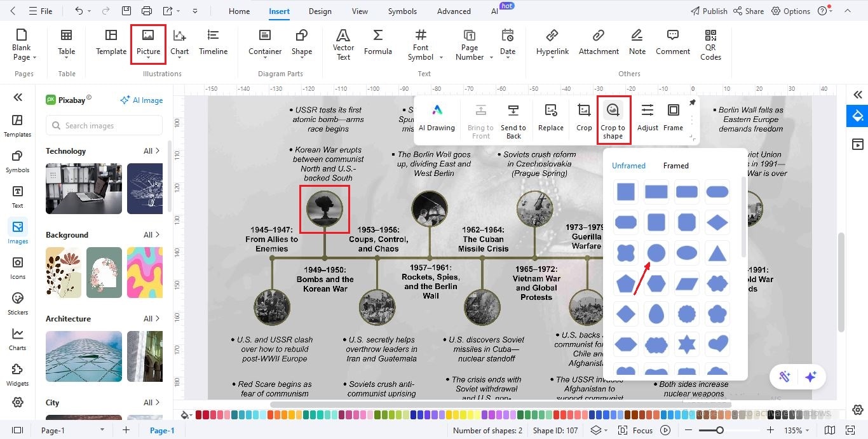Screen dimensions: 868x439
Task: Switch to the Framed shapes tab
Action: (x=675, y=166)
